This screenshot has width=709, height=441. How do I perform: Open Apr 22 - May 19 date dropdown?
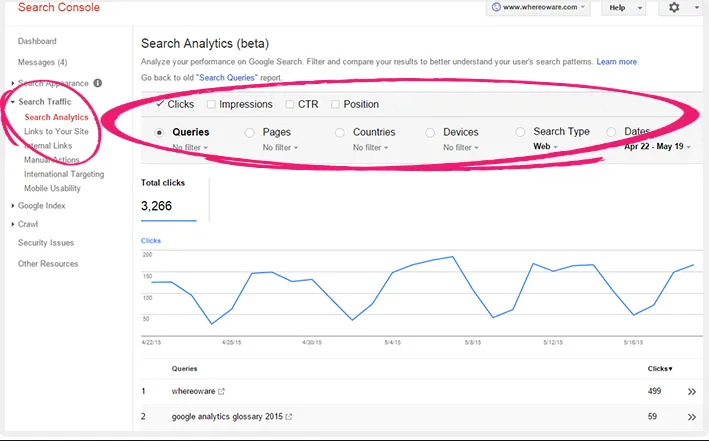tap(657, 147)
